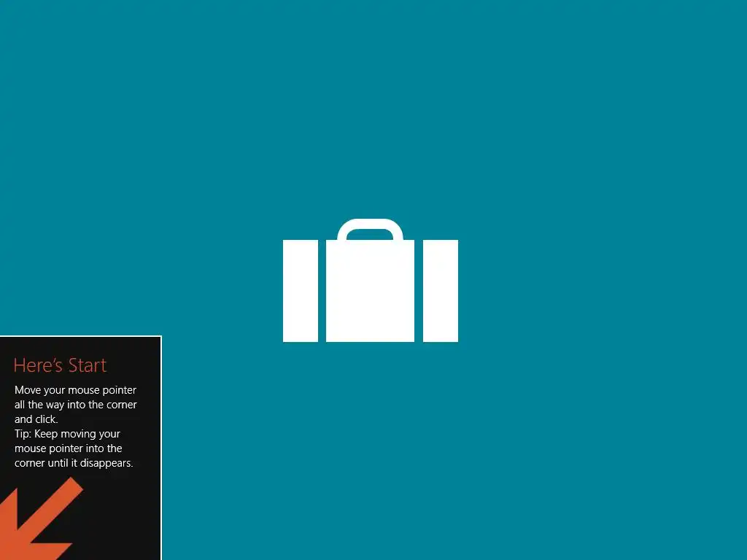Click the text "Move your mouse pointer"
Image resolution: width=747 pixels, height=560 pixels.
pos(75,390)
